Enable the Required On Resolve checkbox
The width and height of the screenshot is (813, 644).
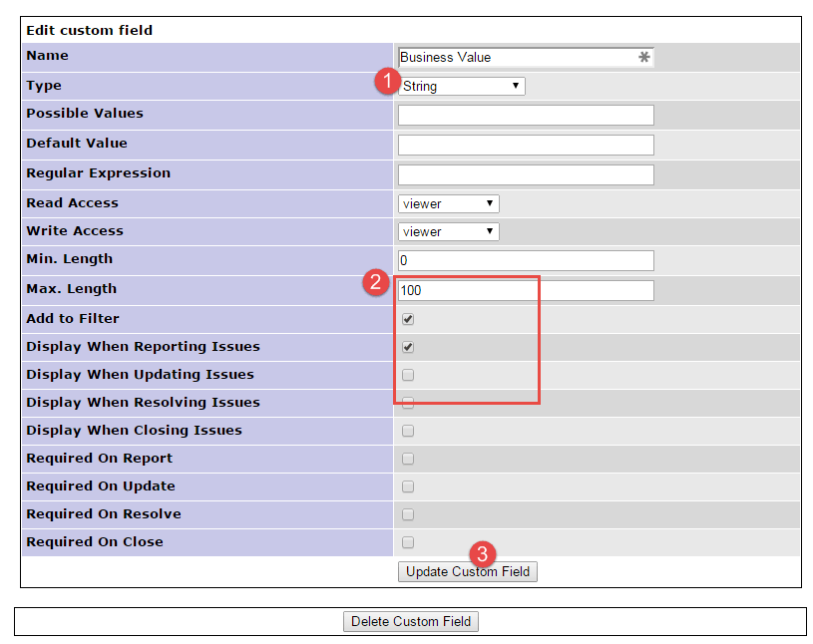[x=408, y=515]
